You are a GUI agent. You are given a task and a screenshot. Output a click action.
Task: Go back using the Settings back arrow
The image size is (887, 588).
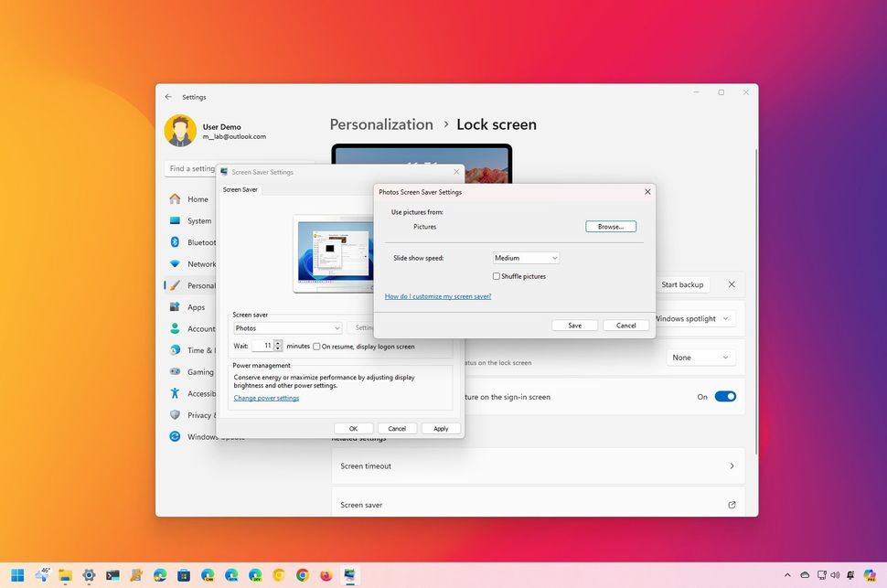pyautogui.click(x=167, y=96)
